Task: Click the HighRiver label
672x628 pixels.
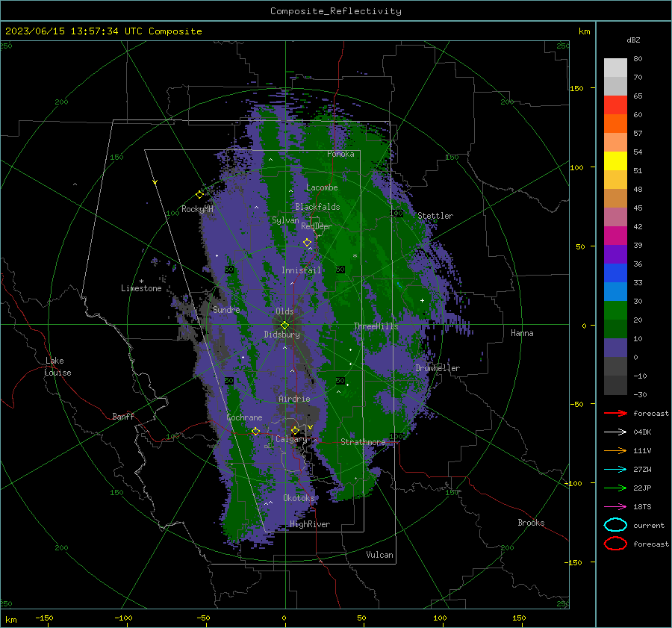Action: click(310, 524)
